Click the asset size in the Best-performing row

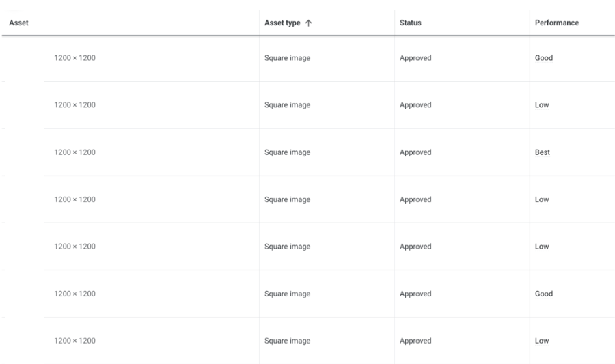(x=74, y=152)
